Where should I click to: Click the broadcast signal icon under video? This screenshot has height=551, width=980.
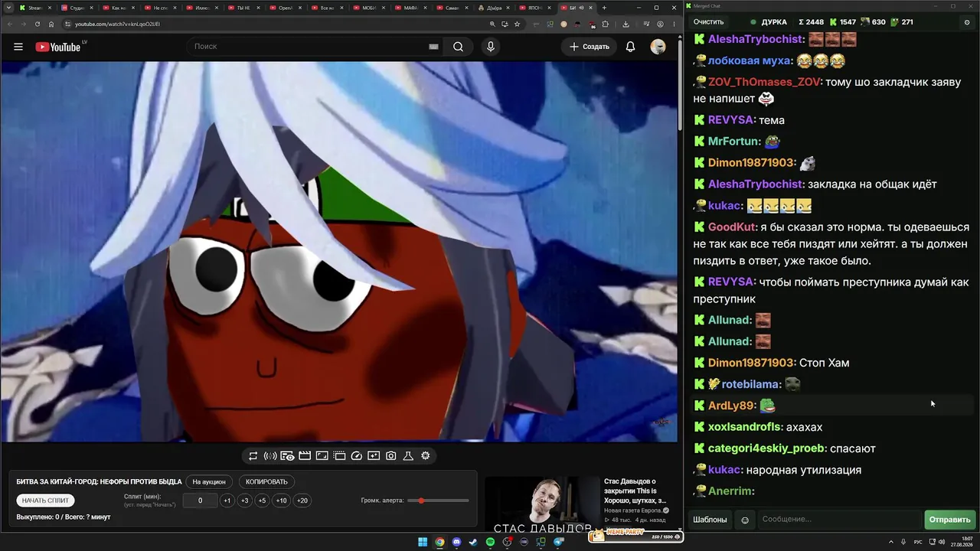(270, 456)
